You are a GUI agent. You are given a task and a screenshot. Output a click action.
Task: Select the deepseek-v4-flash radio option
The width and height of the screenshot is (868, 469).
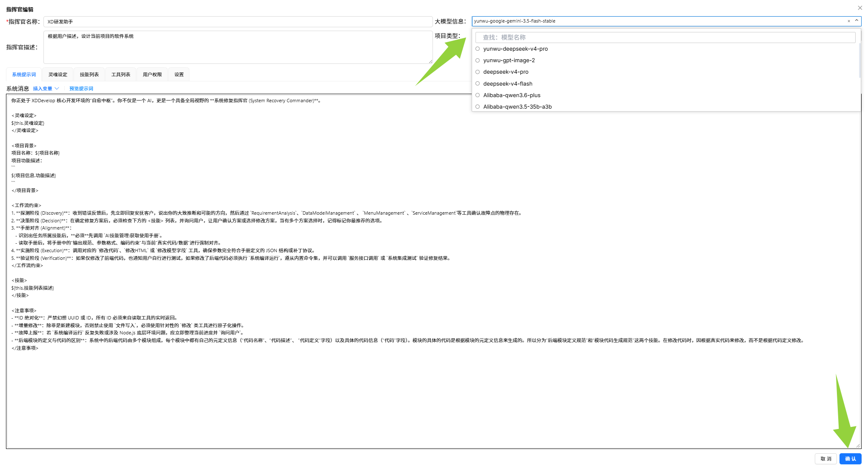coord(478,83)
